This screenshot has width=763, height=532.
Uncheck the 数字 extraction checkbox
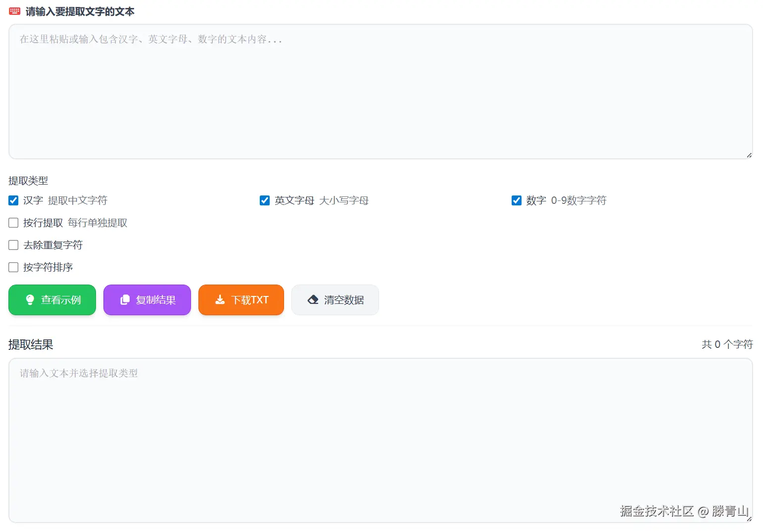click(x=517, y=200)
